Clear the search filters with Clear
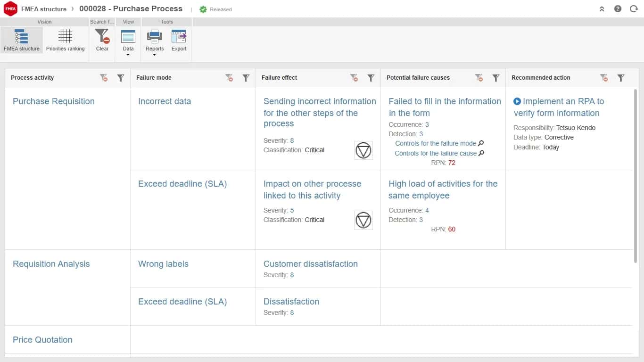644x362 pixels. [102, 40]
